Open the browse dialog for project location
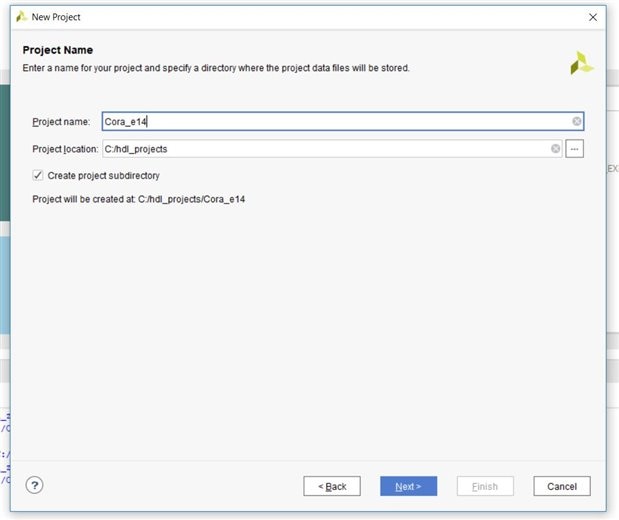The width and height of the screenshot is (619, 520). point(574,149)
